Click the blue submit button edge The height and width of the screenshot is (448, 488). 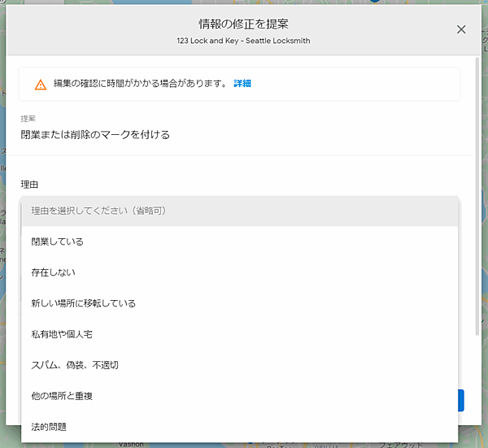[461, 400]
